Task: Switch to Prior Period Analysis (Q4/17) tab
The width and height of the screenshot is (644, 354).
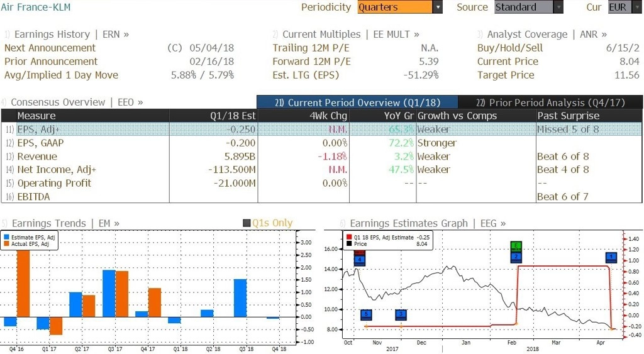Action: [550, 102]
